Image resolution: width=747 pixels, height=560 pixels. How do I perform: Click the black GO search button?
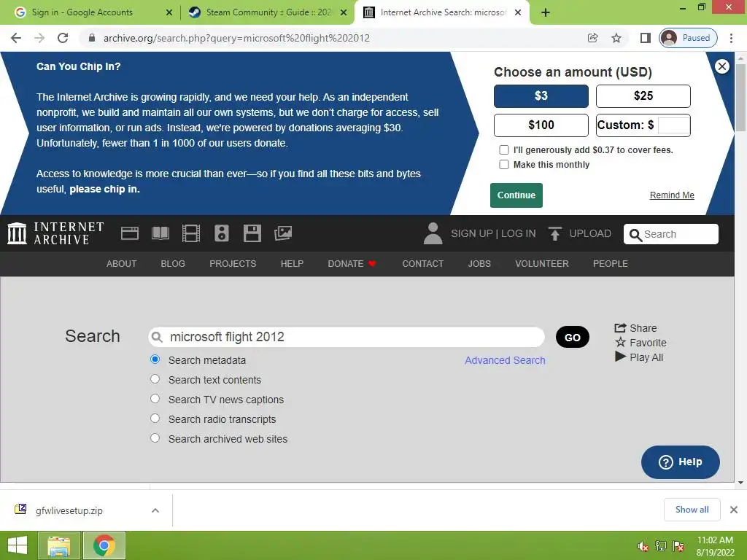(x=572, y=337)
